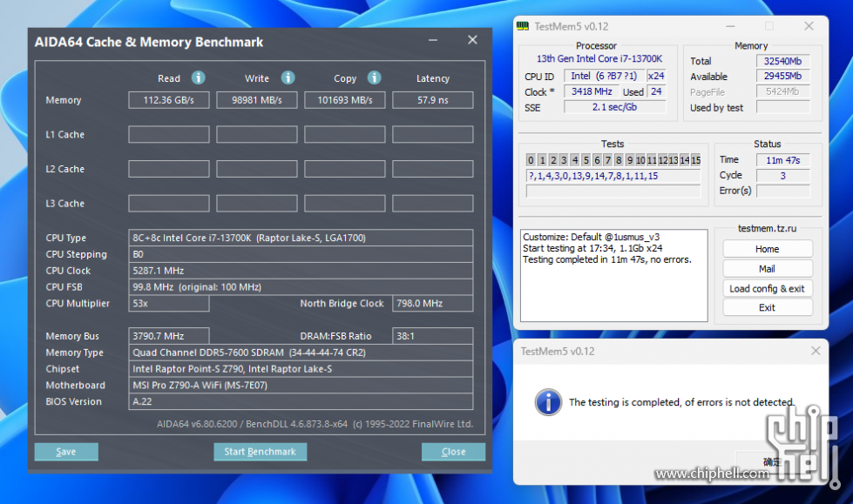Click the CPU Clock value 5287.1 MHz
The width and height of the screenshot is (853, 504).
coord(301,270)
